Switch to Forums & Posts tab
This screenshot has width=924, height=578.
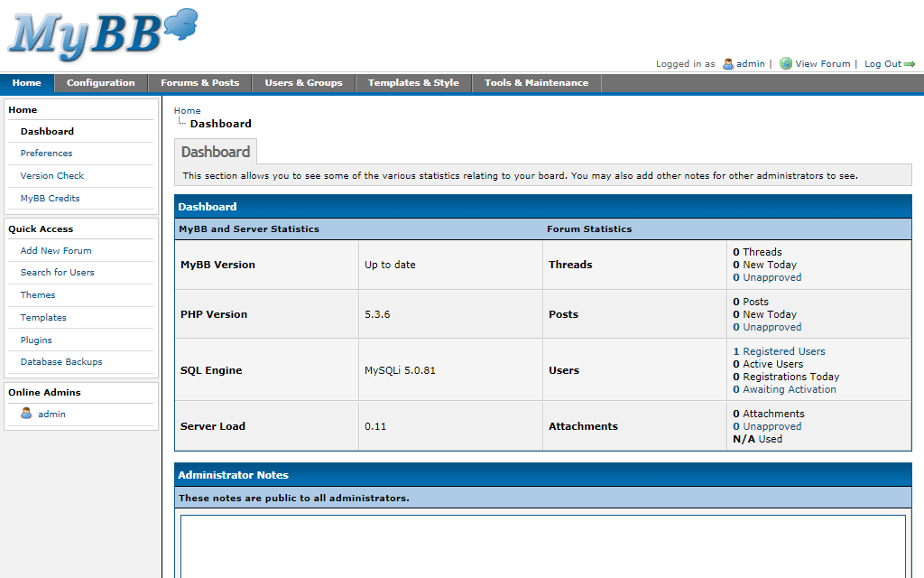[199, 83]
